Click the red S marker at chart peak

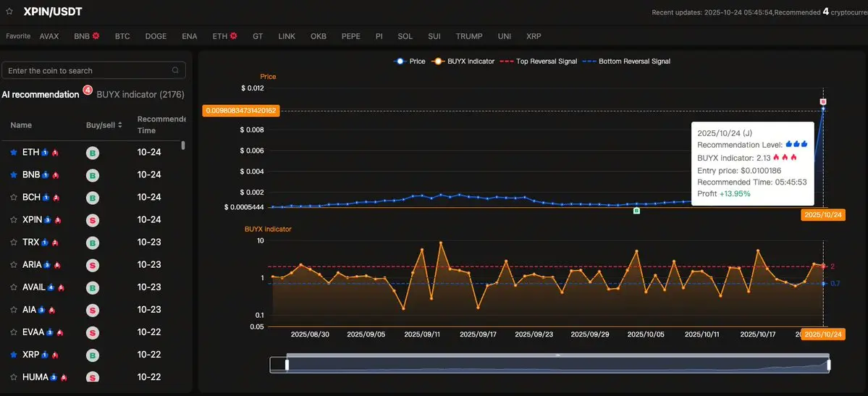point(823,102)
